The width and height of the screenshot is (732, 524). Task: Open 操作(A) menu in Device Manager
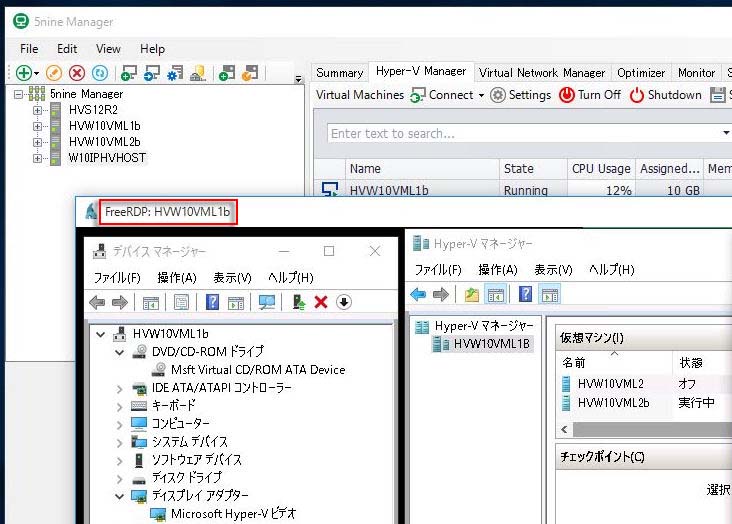click(176, 278)
